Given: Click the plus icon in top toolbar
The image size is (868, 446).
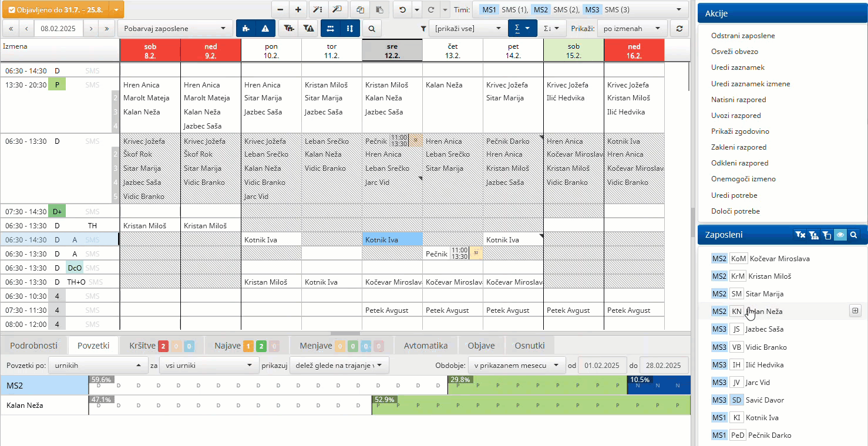Looking at the screenshot, I should 298,9.
